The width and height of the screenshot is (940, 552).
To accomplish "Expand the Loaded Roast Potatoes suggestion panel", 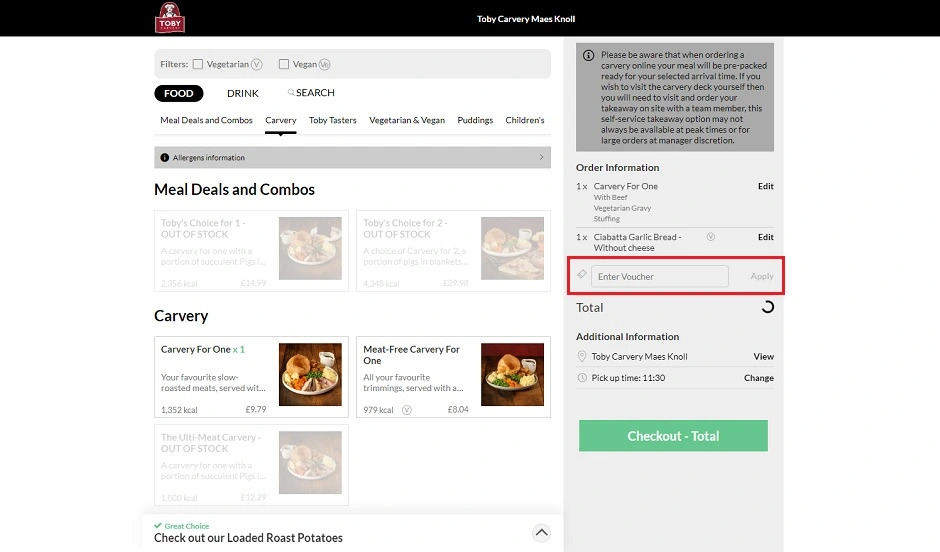I will [541, 533].
